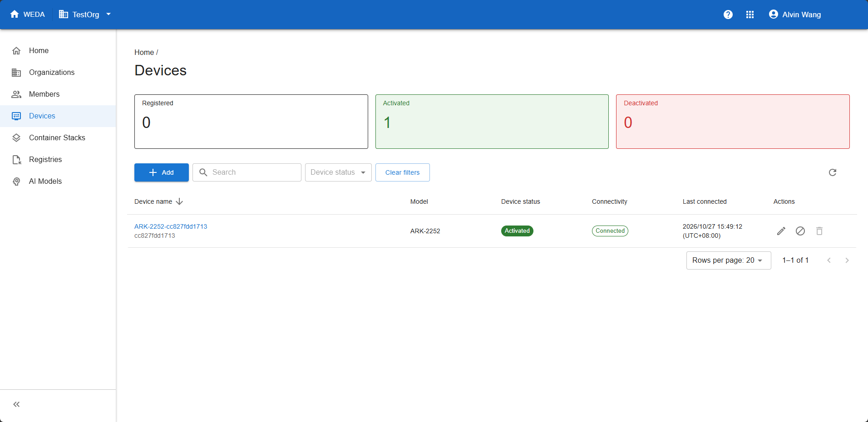868x422 pixels.
Task: Click the Add device button
Action: pyautogui.click(x=162, y=172)
